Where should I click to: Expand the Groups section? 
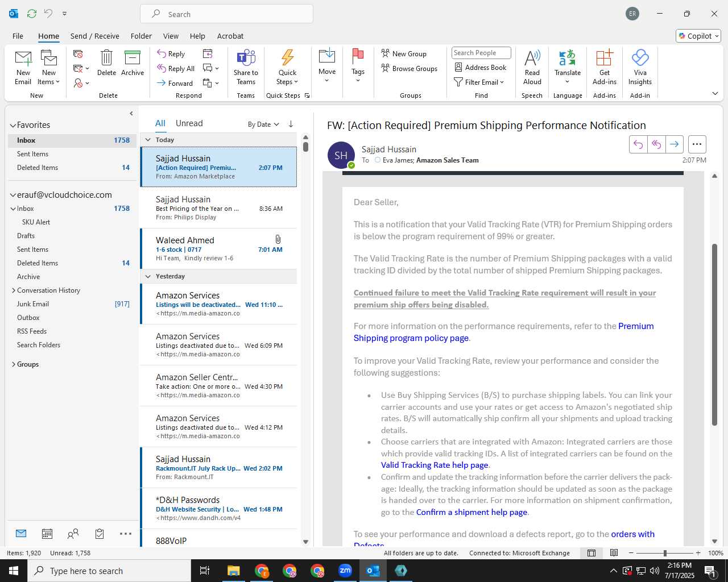tap(13, 364)
